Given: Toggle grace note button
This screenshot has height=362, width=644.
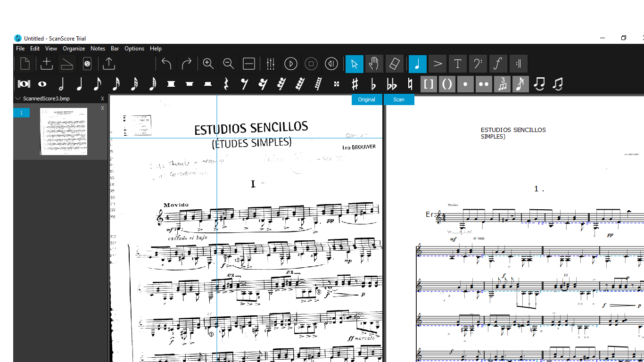Looking at the screenshot, I should point(520,84).
